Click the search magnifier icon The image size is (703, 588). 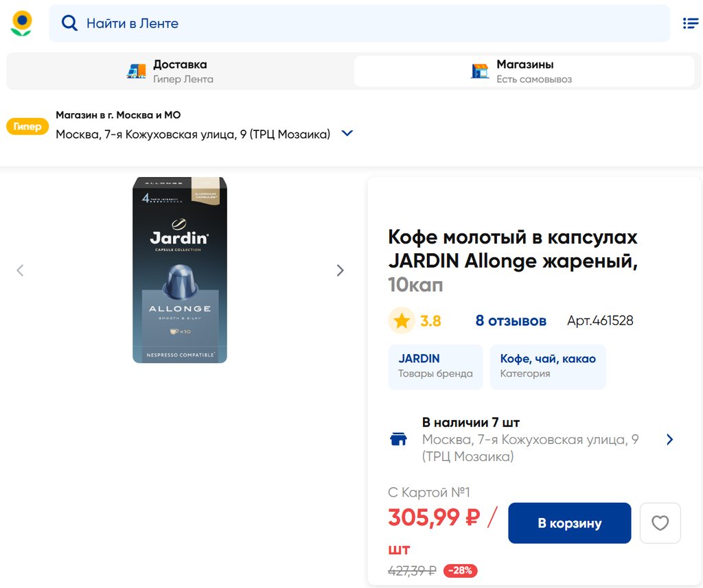(69, 23)
